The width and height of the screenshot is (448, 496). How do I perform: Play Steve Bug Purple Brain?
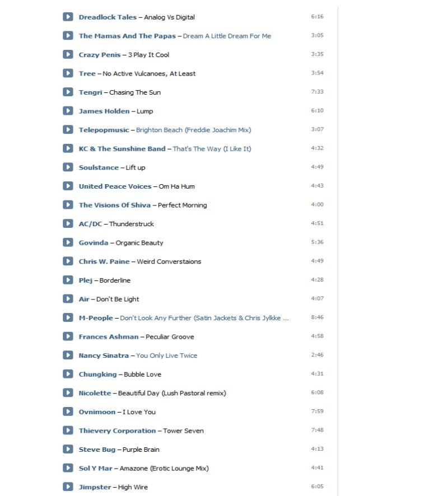[x=68, y=449]
